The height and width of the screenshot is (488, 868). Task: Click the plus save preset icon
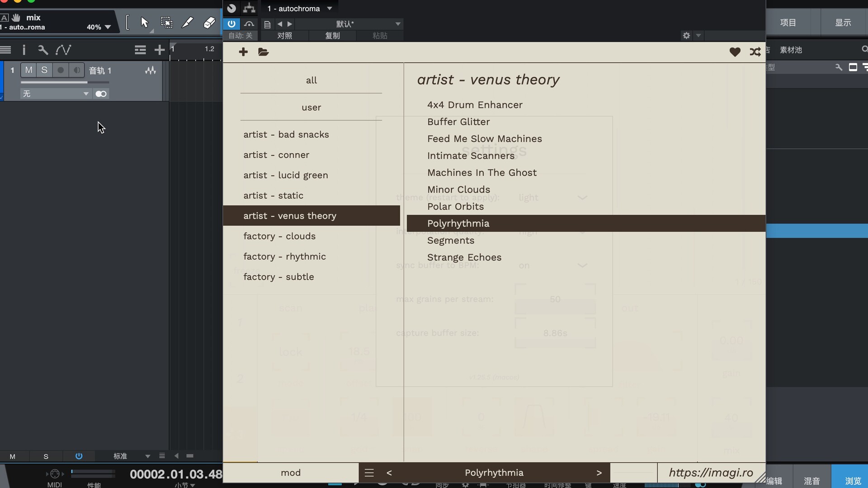click(243, 52)
